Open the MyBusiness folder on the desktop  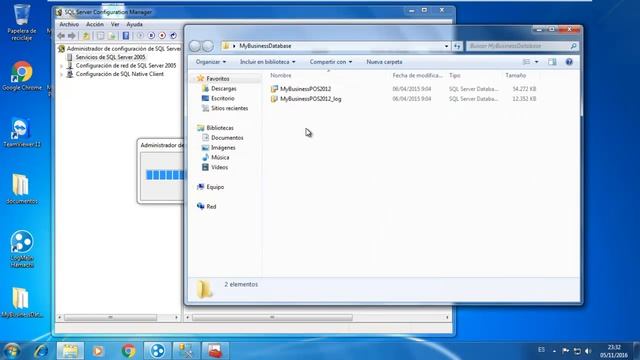click(x=21, y=302)
